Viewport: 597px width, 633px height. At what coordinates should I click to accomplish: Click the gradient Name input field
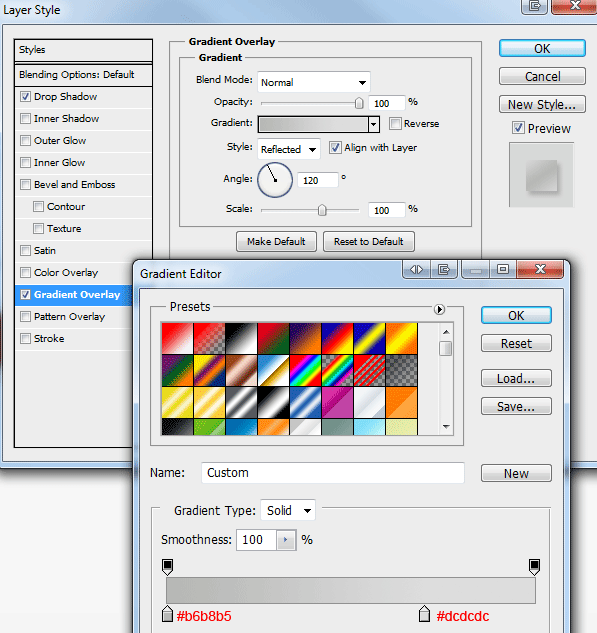click(x=333, y=473)
